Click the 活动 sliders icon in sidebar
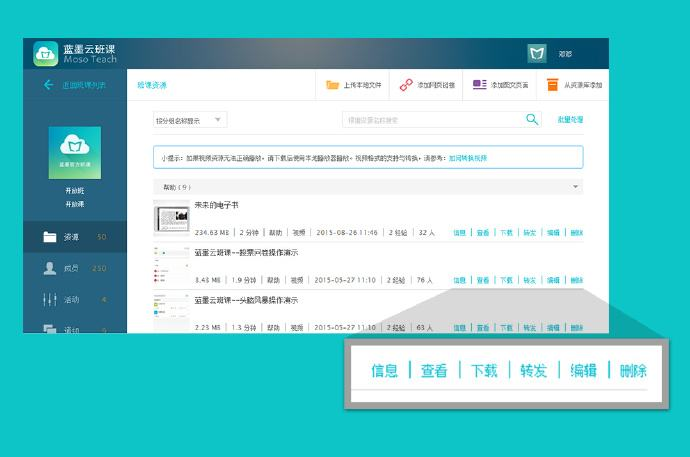 click(x=49, y=299)
